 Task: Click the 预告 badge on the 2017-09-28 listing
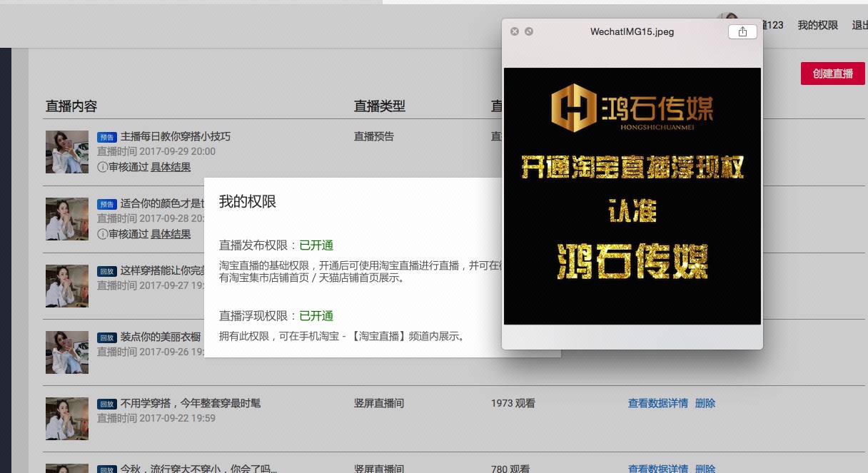pos(107,204)
